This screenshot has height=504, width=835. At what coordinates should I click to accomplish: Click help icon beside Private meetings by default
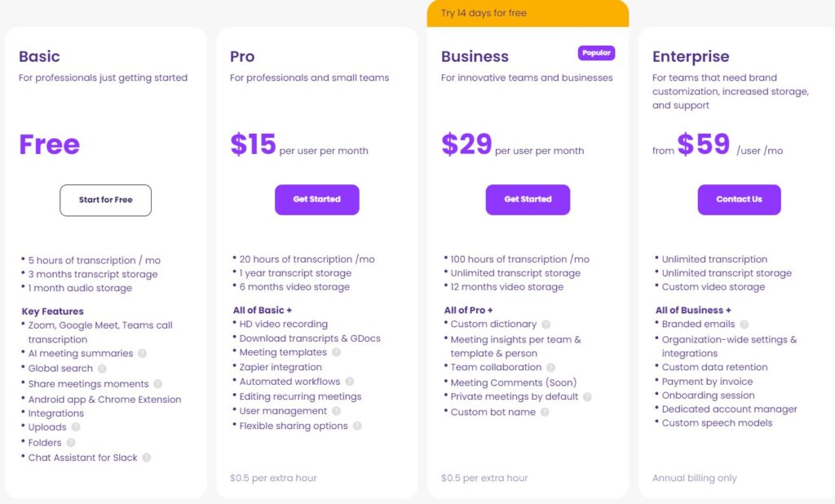pos(587,397)
